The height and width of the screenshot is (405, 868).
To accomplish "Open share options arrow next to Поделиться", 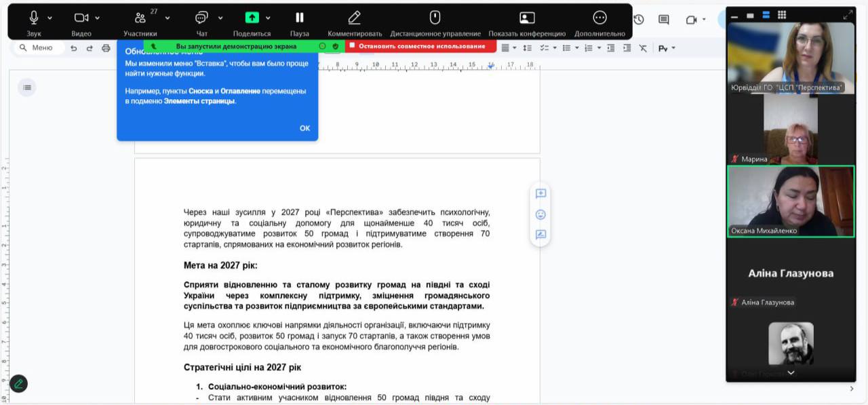I will (268, 18).
